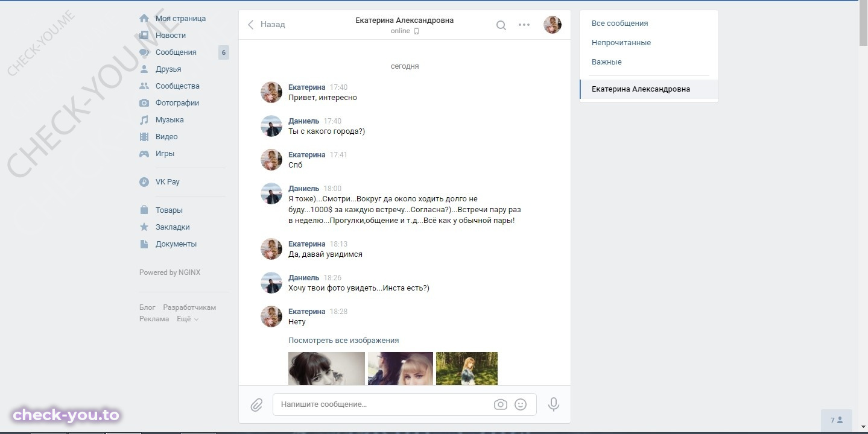Click the Сообщения chat bubble icon
The image size is (868, 434).
pyautogui.click(x=144, y=52)
